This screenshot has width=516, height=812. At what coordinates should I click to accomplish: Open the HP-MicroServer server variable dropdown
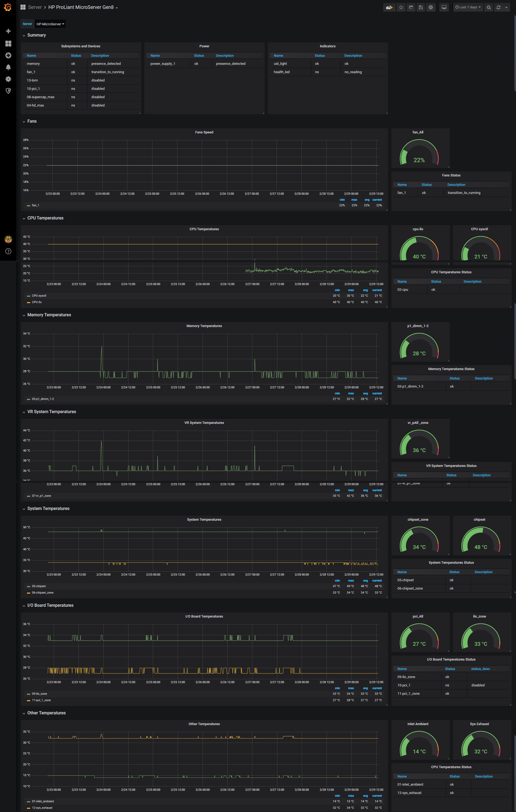(x=50, y=24)
